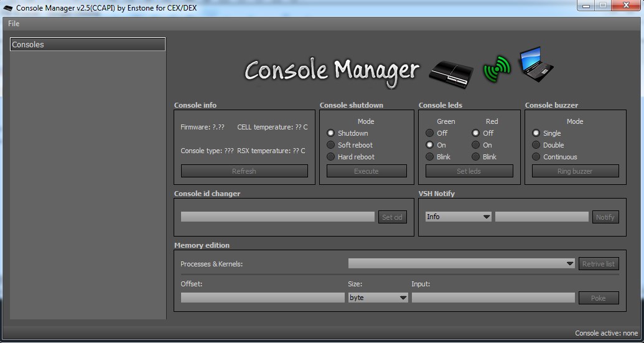Click the Set cid button
Viewport: 644px width, 343px height.
tap(393, 217)
